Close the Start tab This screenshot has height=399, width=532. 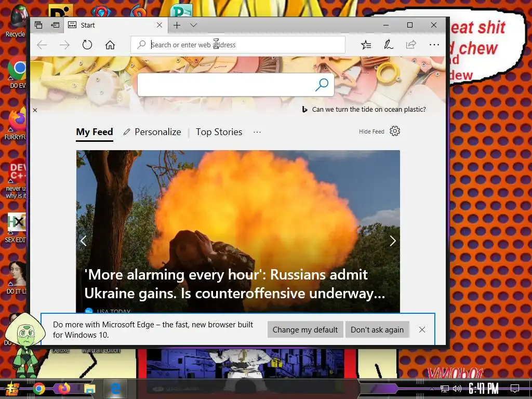point(159,25)
